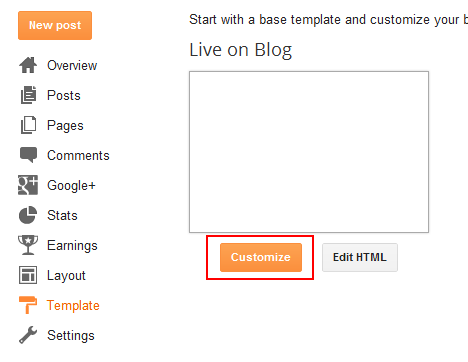Click the Live on Blog preview thumbnail
Image resolution: width=468 pixels, height=362 pixels.
click(x=309, y=152)
